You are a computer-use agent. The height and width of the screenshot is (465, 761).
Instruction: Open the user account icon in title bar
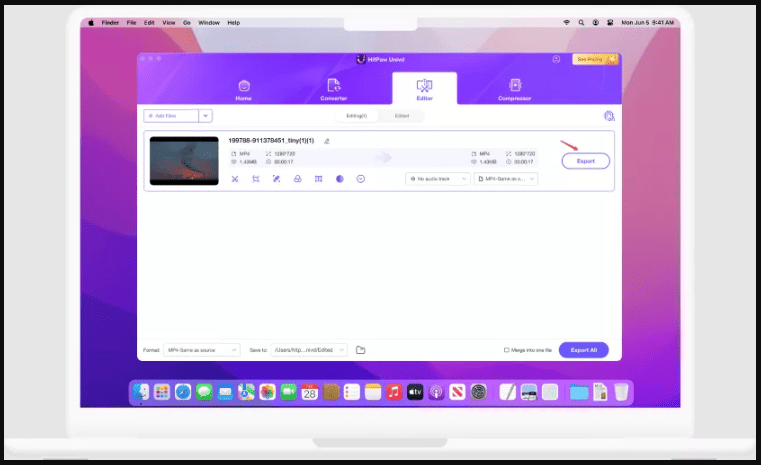pyautogui.click(x=556, y=59)
